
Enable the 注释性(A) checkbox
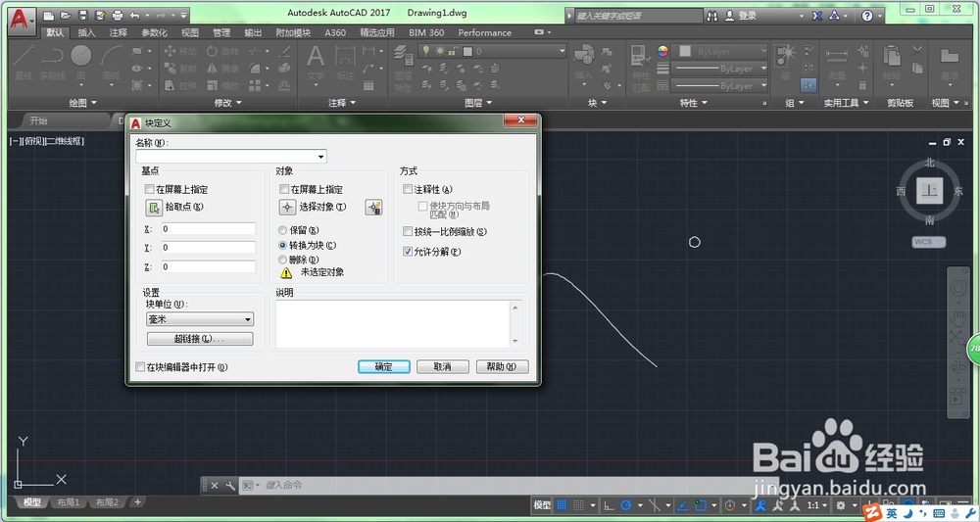point(408,189)
